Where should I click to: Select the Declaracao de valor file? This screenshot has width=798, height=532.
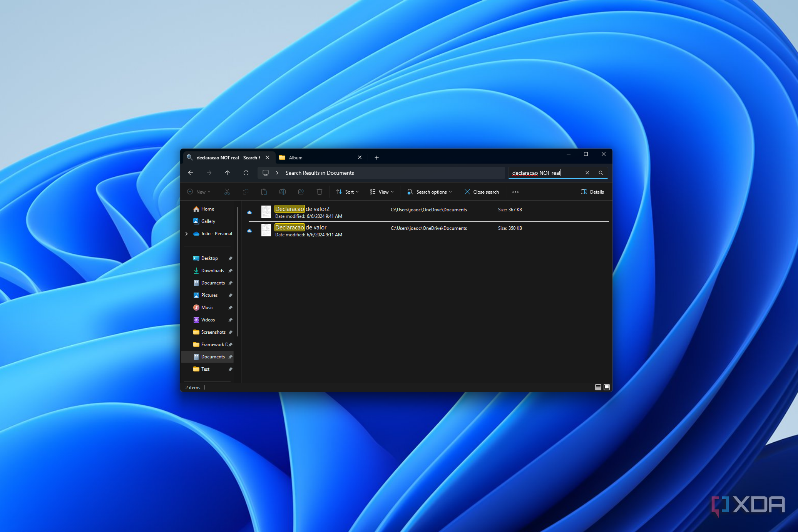click(428, 231)
